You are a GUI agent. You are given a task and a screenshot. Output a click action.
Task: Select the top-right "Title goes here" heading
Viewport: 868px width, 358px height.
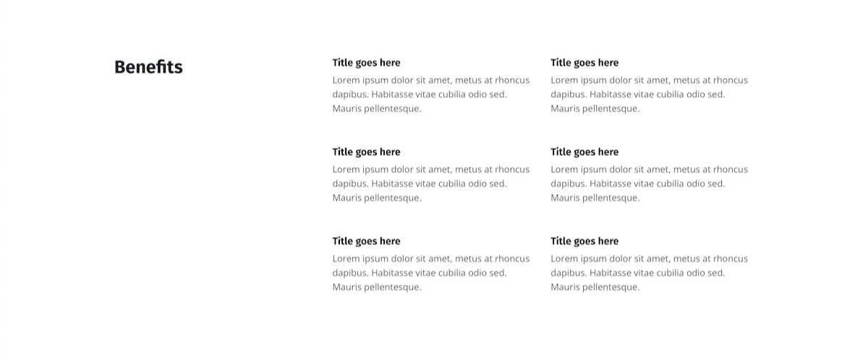(x=584, y=63)
